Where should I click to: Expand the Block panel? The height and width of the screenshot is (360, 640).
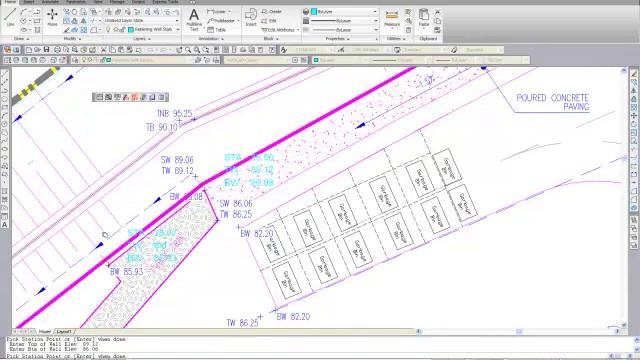tap(271, 39)
